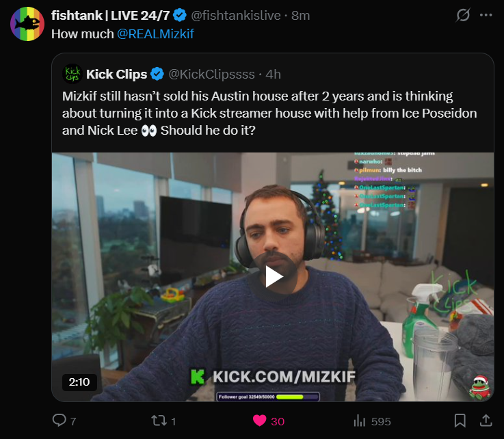Click the reply speech bubble icon
The height and width of the screenshot is (439, 504).
[x=59, y=421]
